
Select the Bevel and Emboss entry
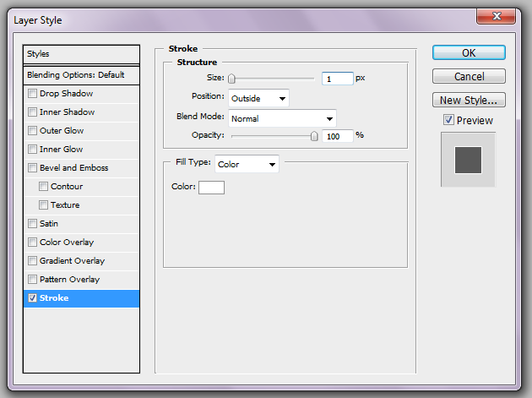(x=73, y=168)
